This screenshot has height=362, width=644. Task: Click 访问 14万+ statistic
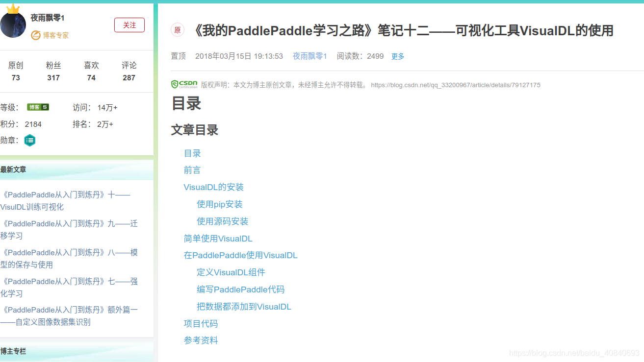coord(95,108)
